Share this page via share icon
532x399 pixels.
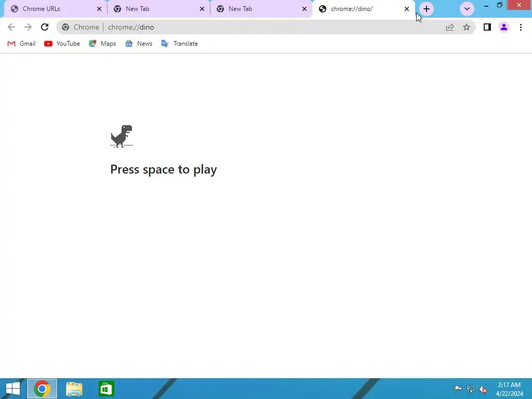450,27
